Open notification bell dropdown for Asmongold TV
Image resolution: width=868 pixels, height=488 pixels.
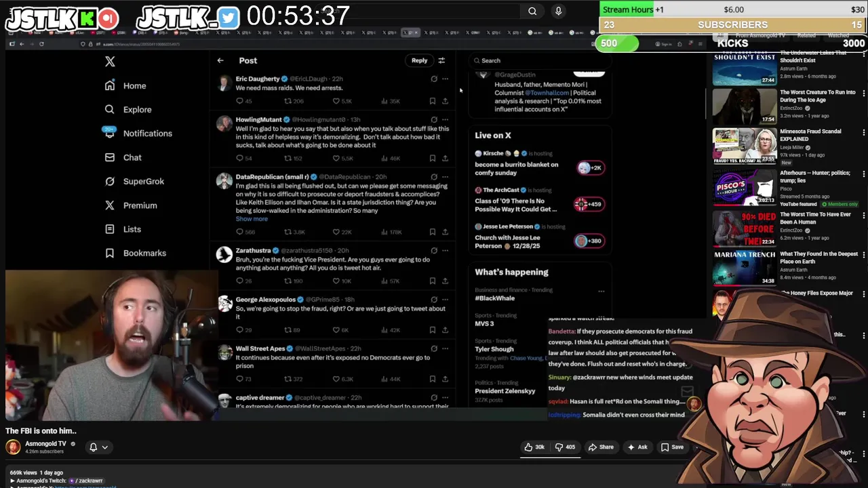[98, 447]
